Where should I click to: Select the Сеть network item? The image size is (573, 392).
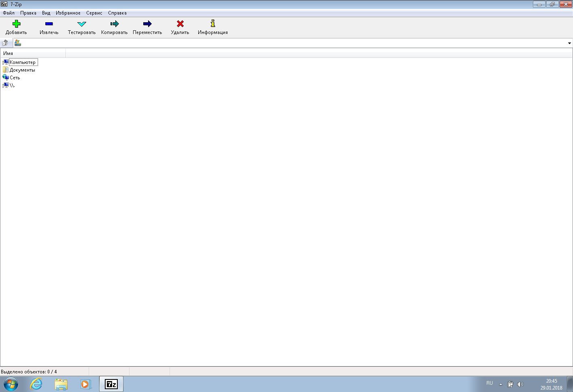pyautogui.click(x=15, y=78)
